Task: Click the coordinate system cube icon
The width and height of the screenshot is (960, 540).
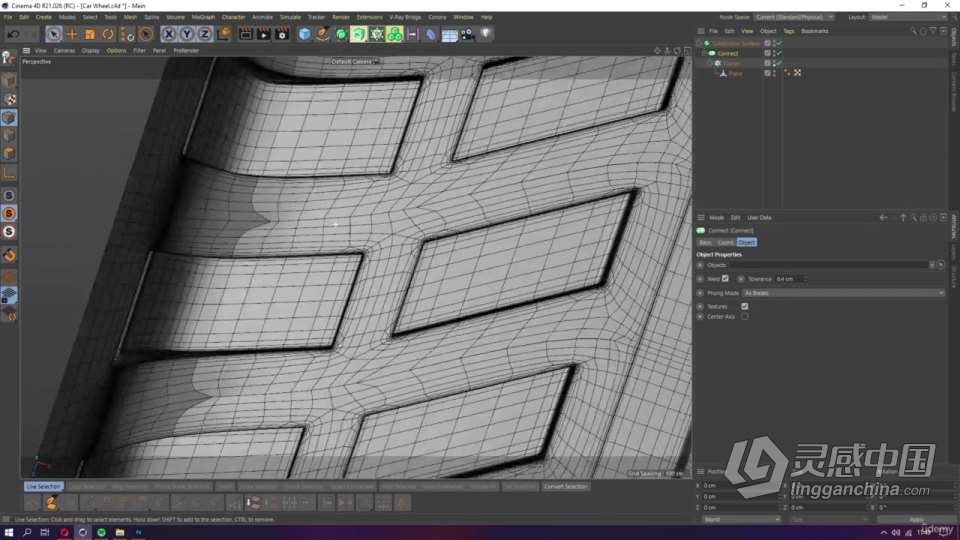Action: click(x=223, y=34)
